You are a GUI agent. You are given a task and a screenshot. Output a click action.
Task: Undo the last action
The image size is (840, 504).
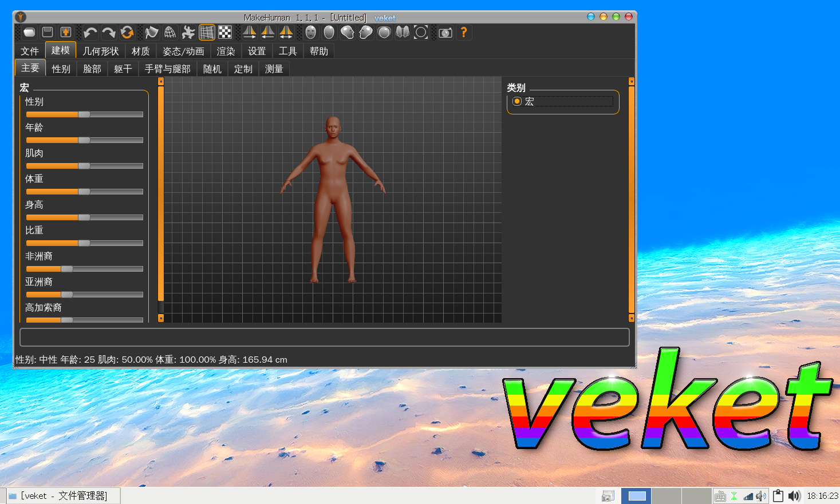click(90, 33)
